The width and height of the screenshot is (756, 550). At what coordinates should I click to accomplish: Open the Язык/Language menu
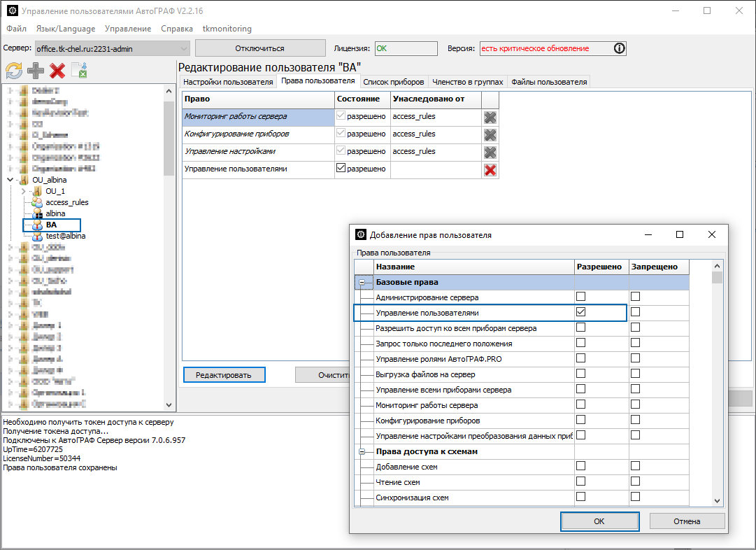[x=66, y=29]
